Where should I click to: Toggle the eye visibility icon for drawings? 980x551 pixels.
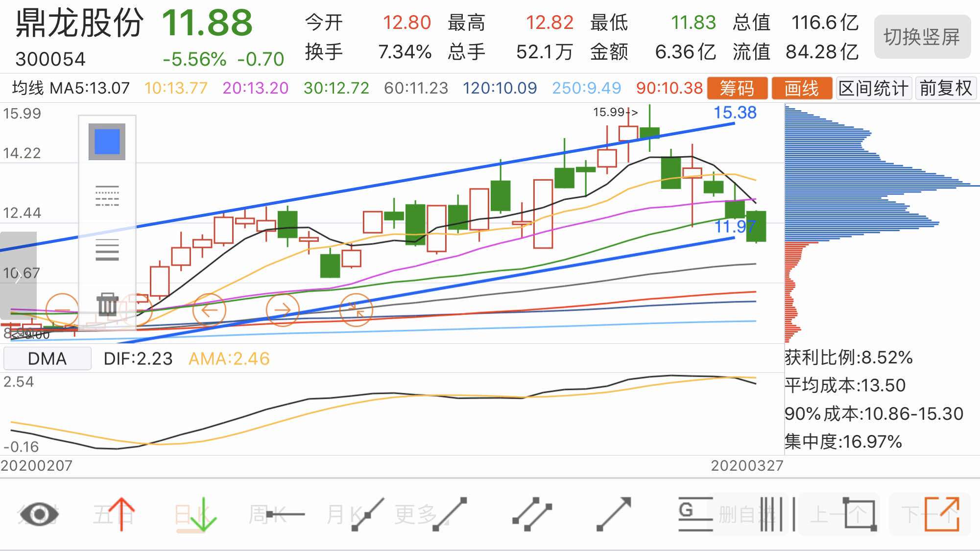[39, 514]
